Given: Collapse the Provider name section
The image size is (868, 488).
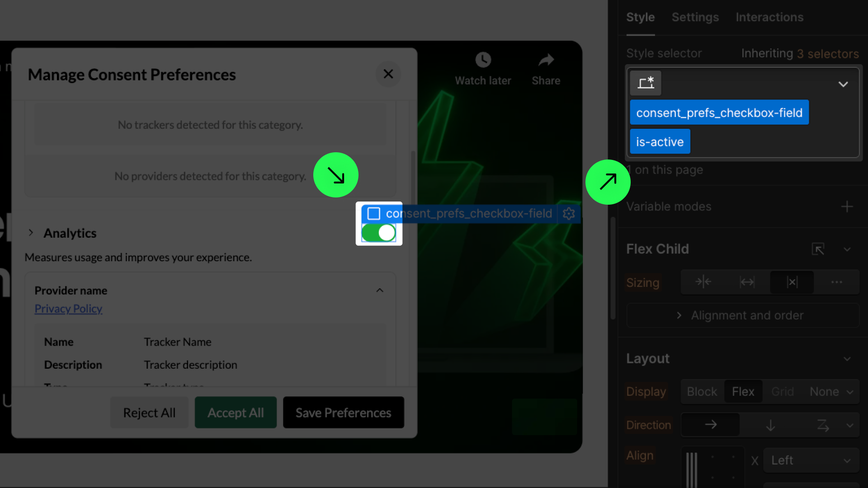Looking at the screenshot, I should pos(380,291).
